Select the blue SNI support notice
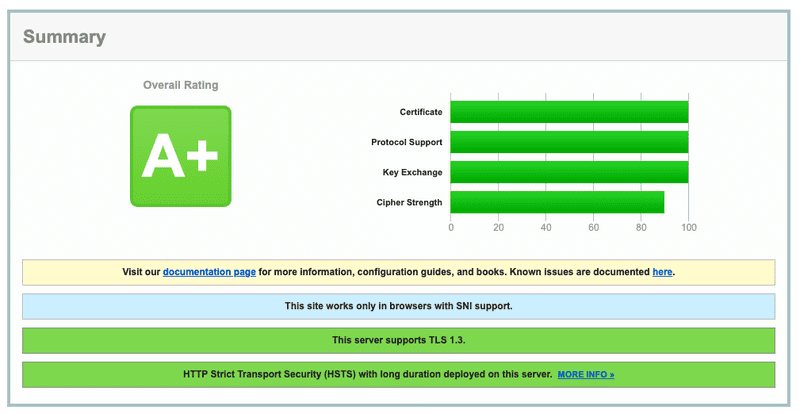Screen dimensions: 800x414 398,306
